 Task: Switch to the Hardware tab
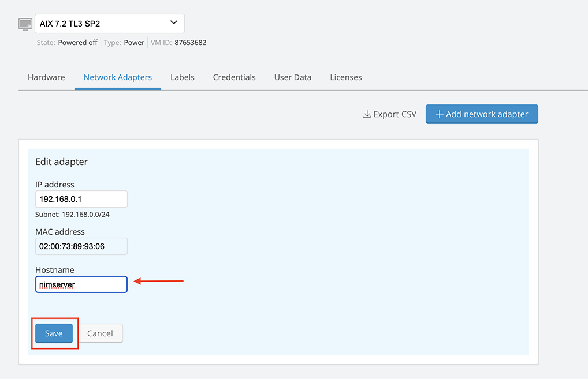(46, 77)
